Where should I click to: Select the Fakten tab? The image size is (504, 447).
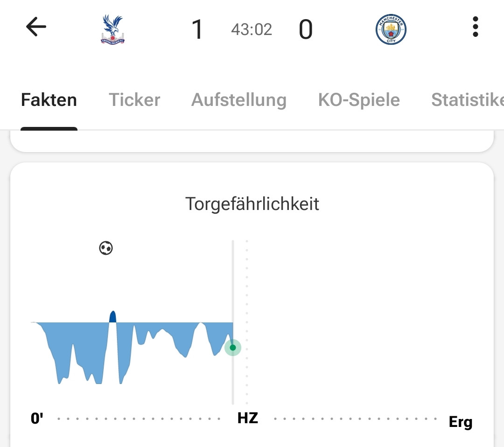49,100
